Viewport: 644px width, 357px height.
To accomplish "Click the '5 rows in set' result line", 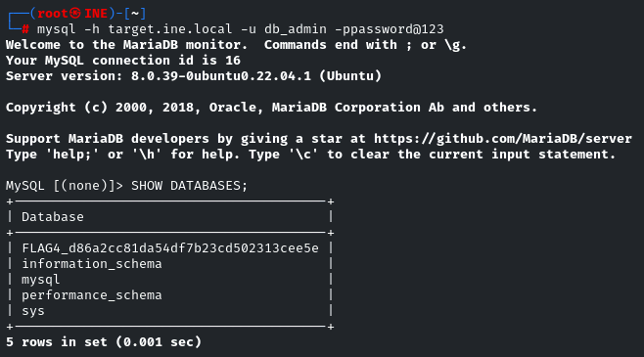I will (104, 341).
